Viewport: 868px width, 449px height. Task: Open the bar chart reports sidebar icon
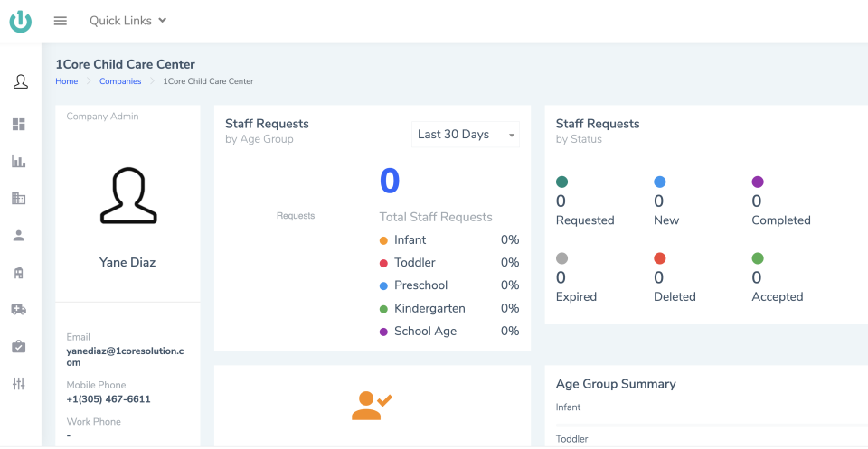pos(19,162)
